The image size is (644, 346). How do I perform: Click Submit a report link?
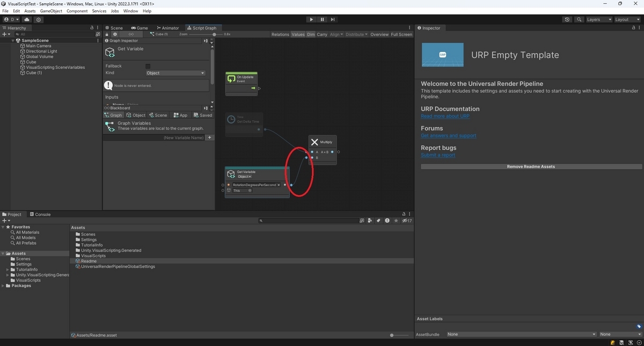pos(438,155)
